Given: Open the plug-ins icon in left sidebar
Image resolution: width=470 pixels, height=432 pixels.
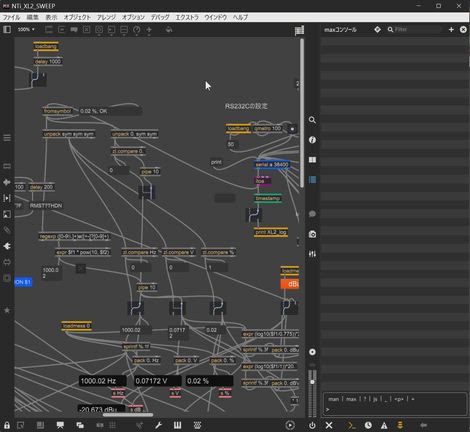Looking at the screenshot, I should pos(7,246).
